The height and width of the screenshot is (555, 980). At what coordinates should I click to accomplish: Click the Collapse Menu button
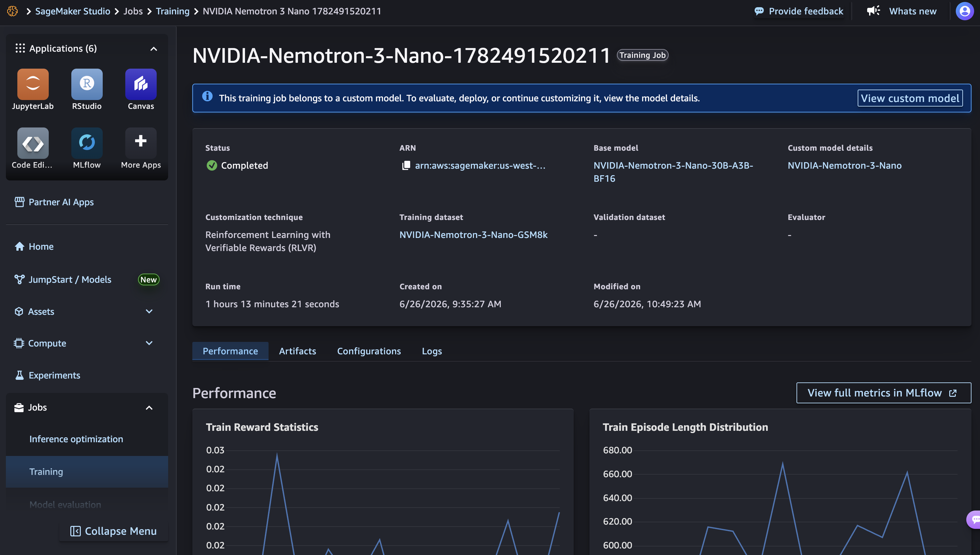[x=114, y=531]
